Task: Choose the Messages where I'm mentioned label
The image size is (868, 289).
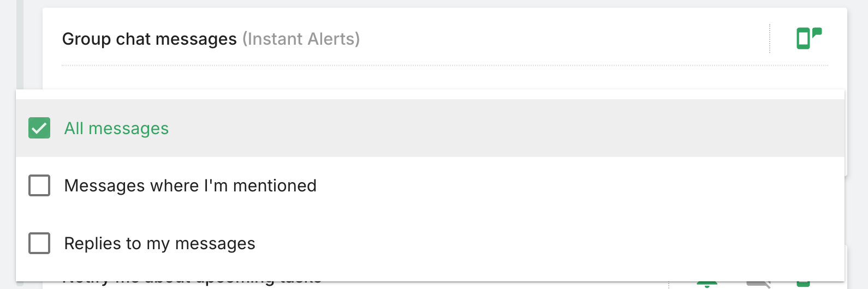Action: [x=190, y=186]
